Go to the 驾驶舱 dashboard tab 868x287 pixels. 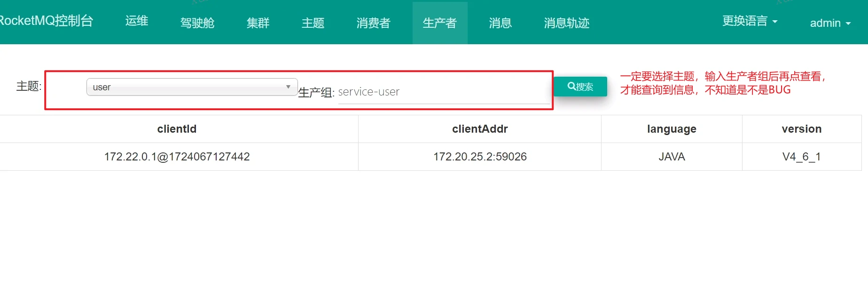click(x=197, y=23)
